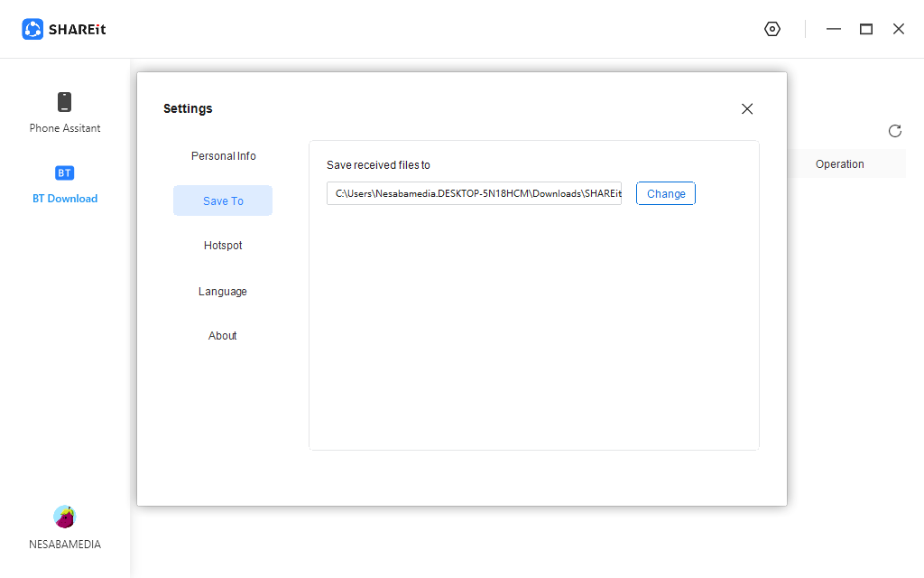Maximize the SHAREit window
Viewport: 924px width, 578px height.
(x=865, y=29)
